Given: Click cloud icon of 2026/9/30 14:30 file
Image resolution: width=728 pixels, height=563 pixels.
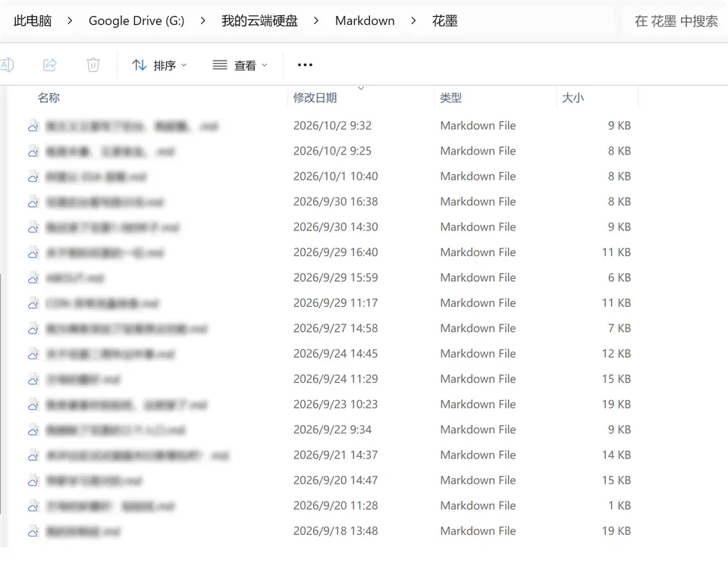Looking at the screenshot, I should coord(33,228).
